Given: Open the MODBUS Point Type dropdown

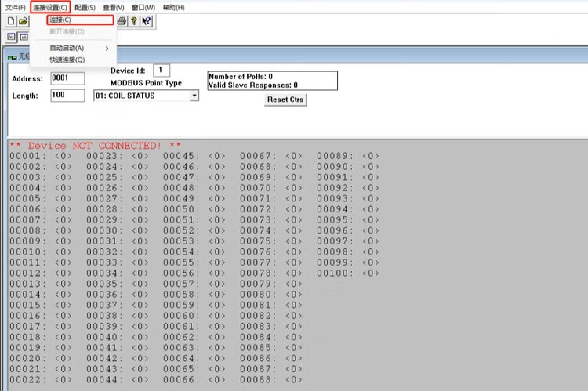Looking at the screenshot, I should [194, 96].
